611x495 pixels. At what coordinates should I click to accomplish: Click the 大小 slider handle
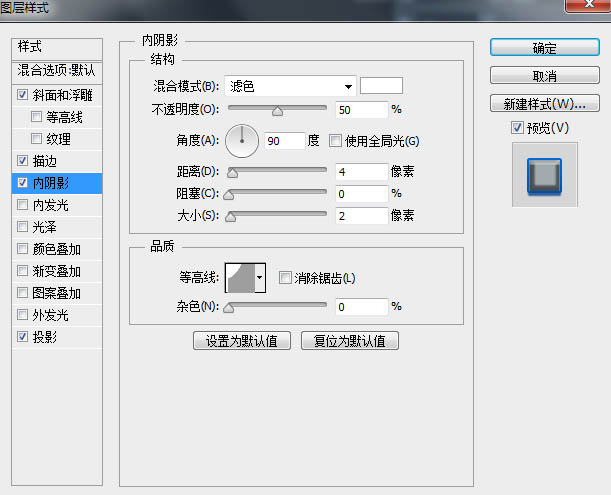pos(231,217)
